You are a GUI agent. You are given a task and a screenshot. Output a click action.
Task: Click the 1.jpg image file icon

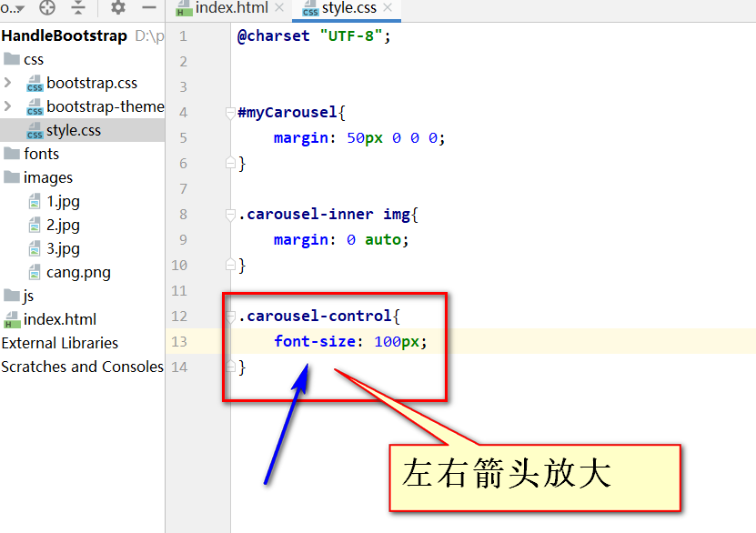click(35, 201)
